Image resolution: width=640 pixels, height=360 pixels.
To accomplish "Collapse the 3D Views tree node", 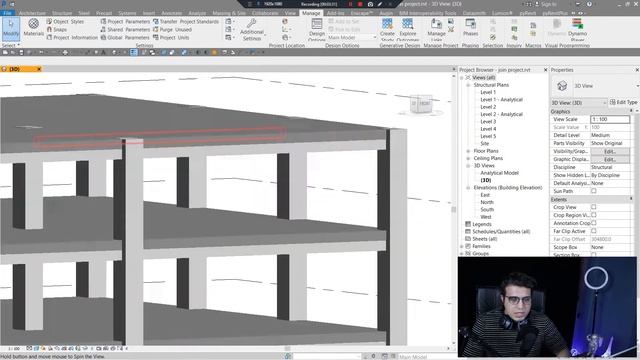I will [468, 166].
